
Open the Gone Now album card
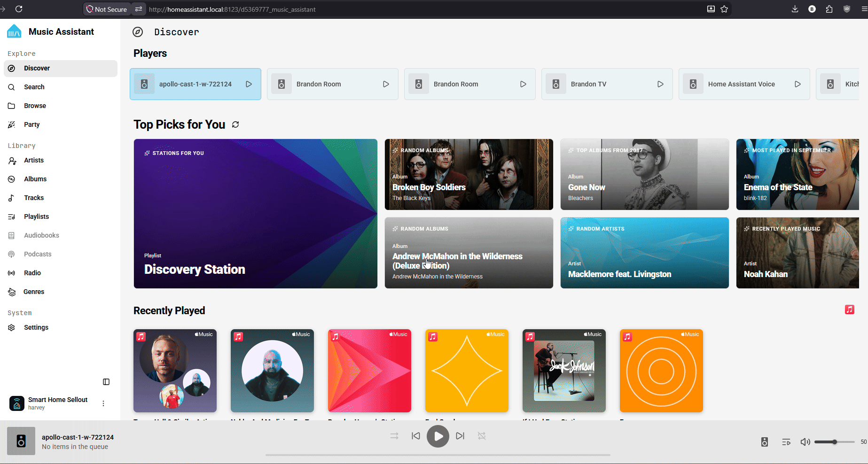coord(645,174)
